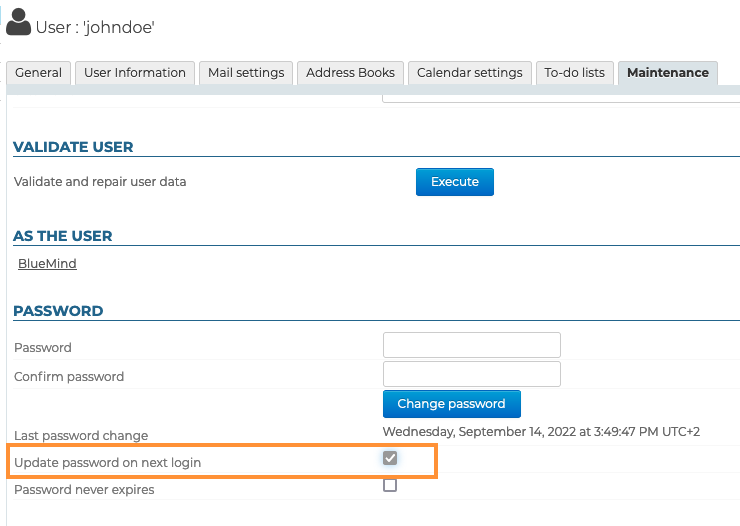
Task: Click the last password change date text
Action: click(541, 432)
